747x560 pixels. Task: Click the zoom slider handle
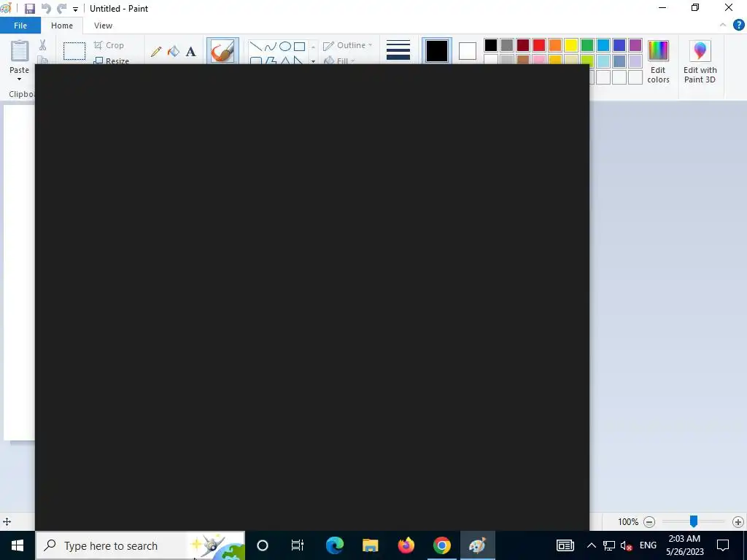click(x=694, y=521)
